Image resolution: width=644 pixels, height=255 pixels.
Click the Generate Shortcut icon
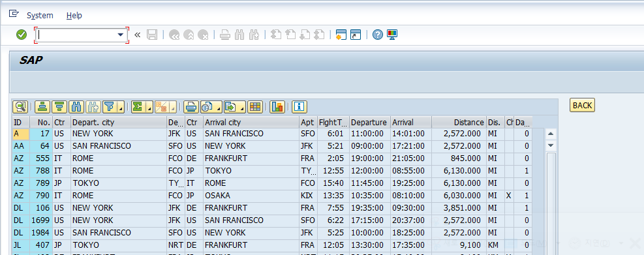coord(355,35)
